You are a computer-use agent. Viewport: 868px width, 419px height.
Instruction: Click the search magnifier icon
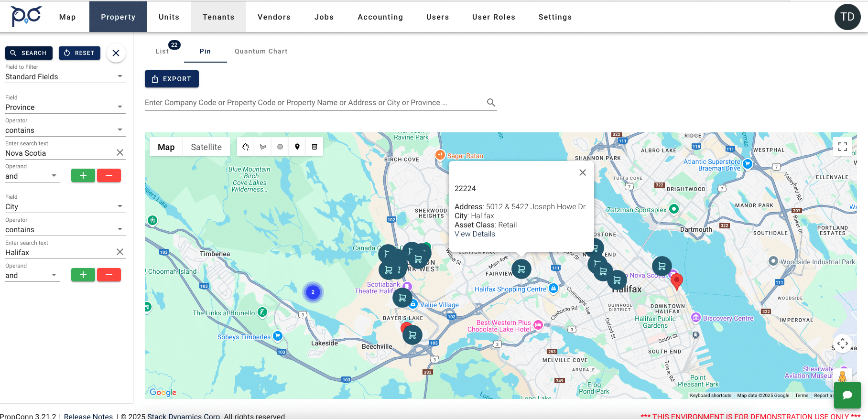[x=491, y=103]
